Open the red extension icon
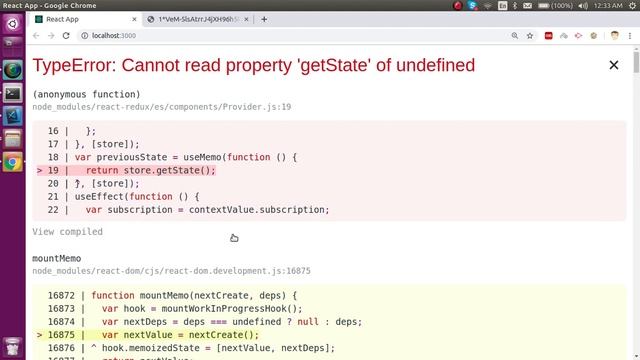The height and width of the screenshot is (360, 640). point(549,36)
